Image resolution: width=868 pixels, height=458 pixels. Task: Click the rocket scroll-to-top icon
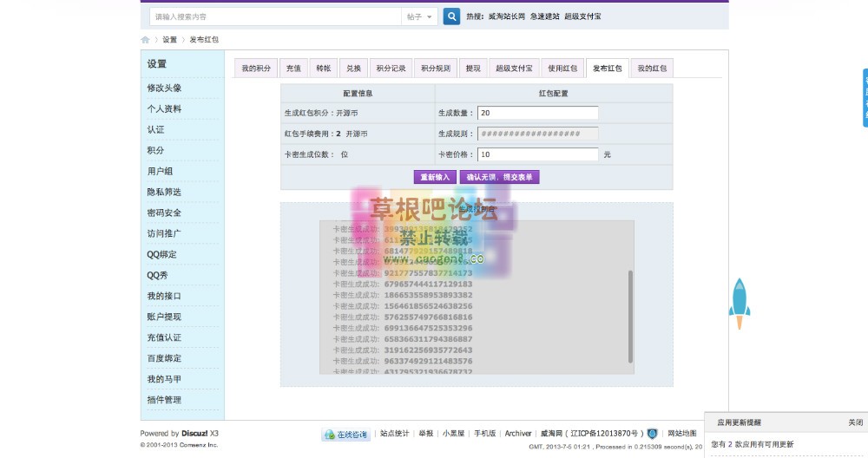[739, 303]
